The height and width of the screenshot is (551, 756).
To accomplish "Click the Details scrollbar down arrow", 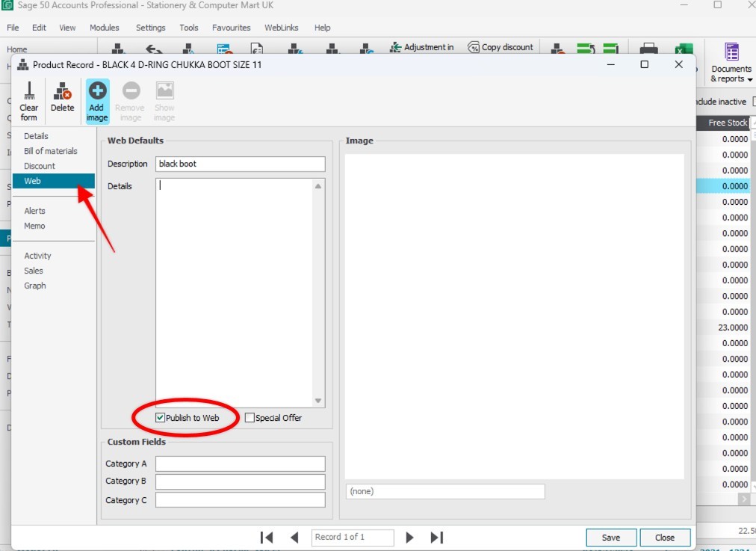I will tap(318, 401).
